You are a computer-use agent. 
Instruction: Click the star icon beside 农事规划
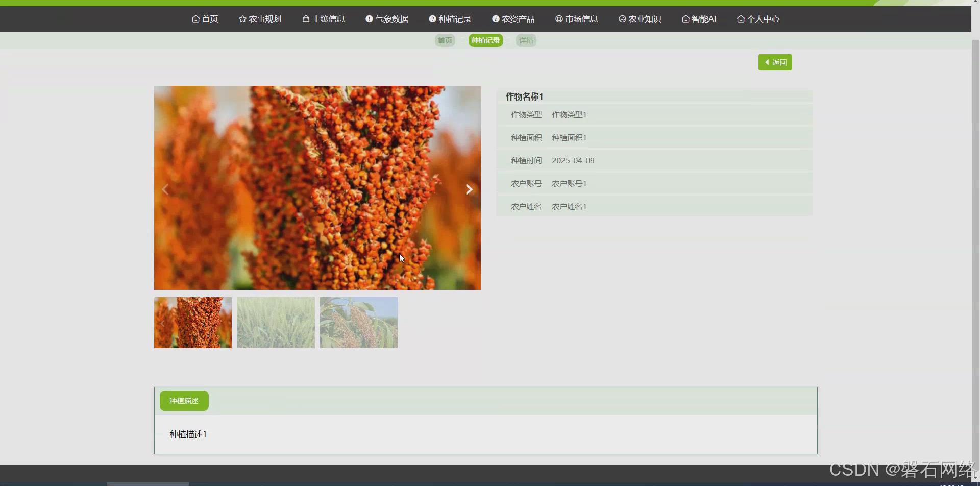click(242, 19)
